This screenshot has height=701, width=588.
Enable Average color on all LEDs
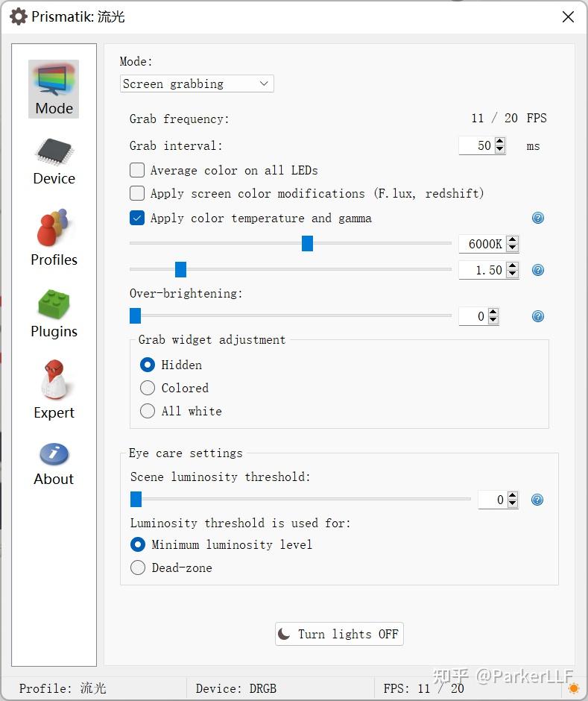(137, 170)
